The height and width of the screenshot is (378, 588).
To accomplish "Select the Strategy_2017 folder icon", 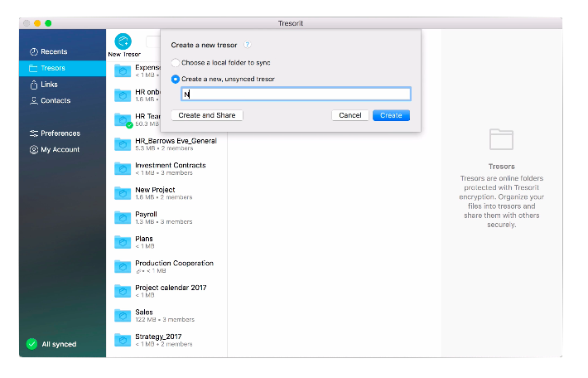I will [x=123, y=340].
